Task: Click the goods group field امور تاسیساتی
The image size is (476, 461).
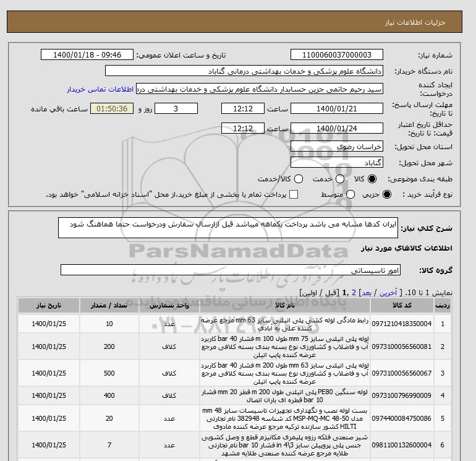Action: [x=231, y=270]
